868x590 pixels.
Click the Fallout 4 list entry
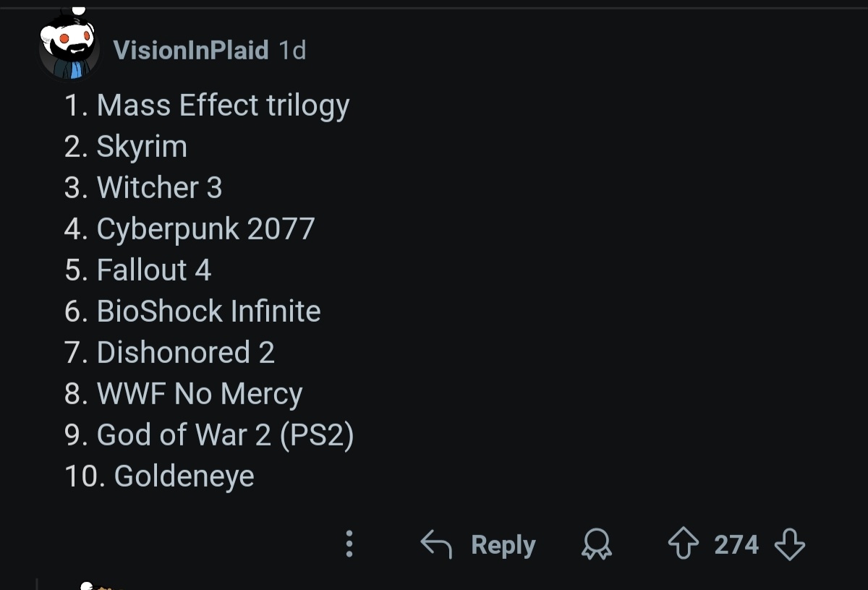[153, 270]
